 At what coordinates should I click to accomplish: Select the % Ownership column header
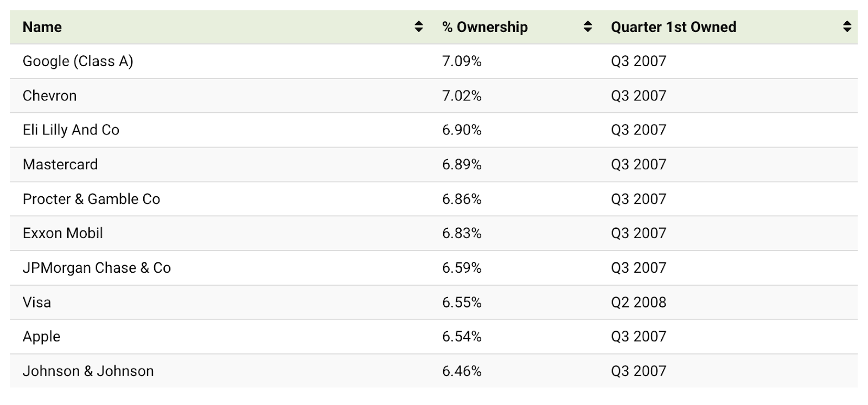[486, 27]
